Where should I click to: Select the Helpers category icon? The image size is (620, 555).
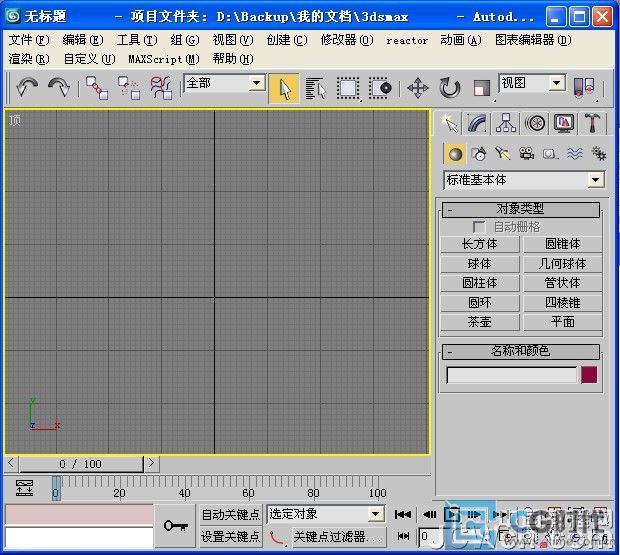tap(550, 154)
